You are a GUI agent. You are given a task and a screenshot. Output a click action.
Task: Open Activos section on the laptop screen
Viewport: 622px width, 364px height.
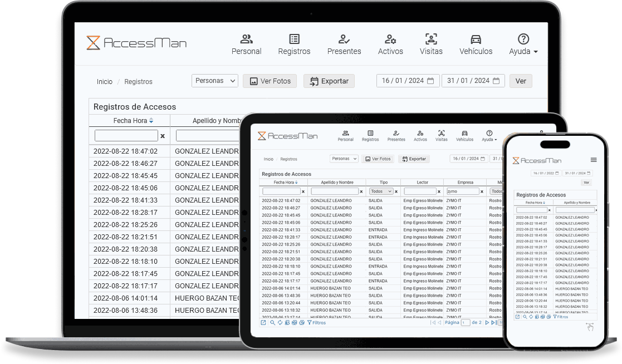(390, 45)
